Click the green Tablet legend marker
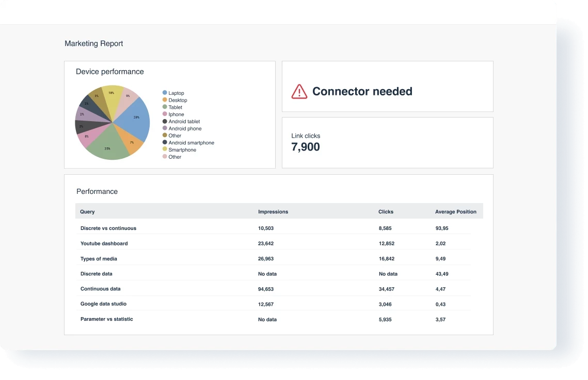This screenshot has width=588, height=380. point(165,107)
